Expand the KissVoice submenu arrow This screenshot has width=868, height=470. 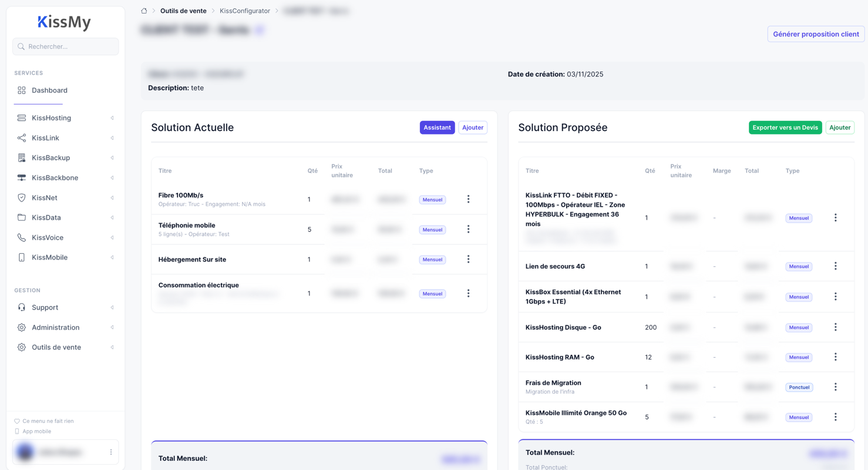[112, 237]
